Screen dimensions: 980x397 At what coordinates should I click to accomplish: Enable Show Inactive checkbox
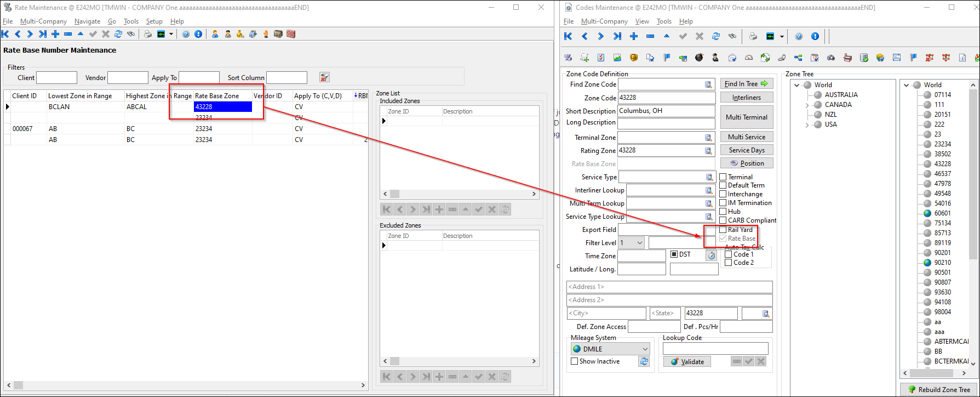click(x=575, y=361)
